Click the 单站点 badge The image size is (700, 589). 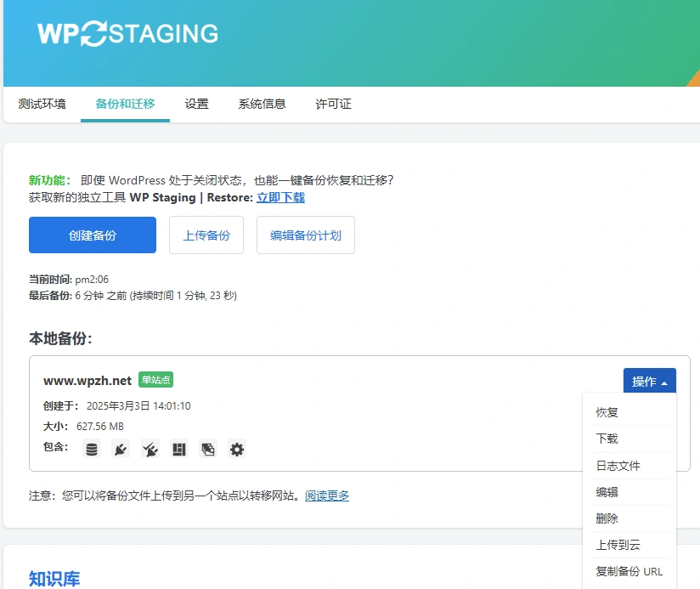[155, 380]
